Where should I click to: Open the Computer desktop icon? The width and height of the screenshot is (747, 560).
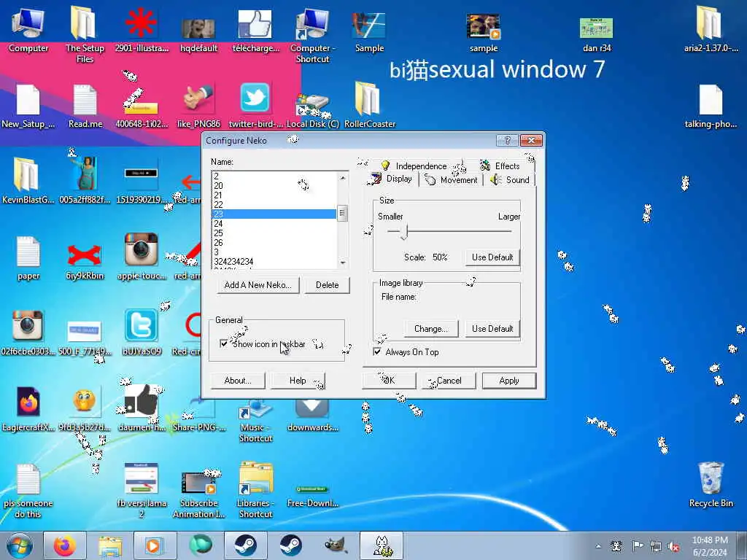tap(28, 28)
